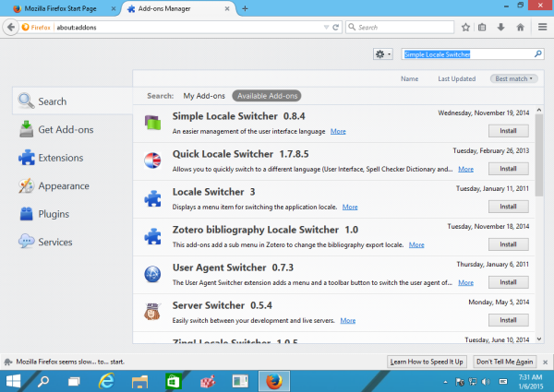Open the Firefox hamburger menu
Screen dimensions: 554x392
pyautogui.click(x=543, y=27)
